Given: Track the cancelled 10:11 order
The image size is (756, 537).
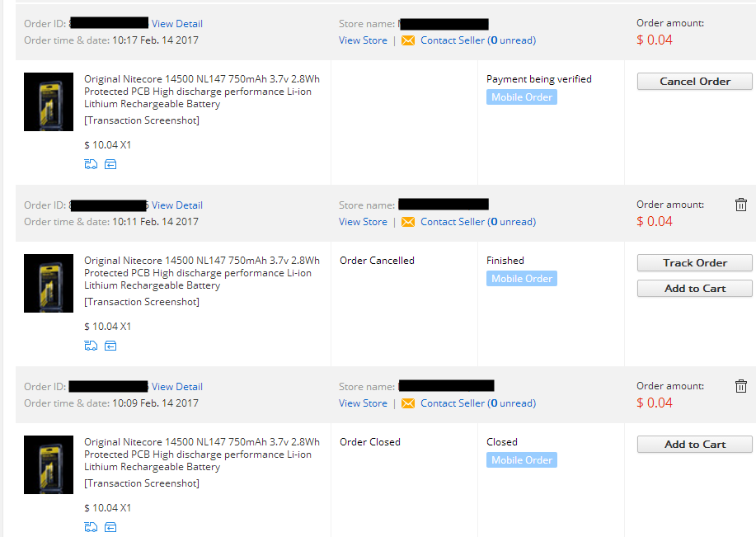Looking at the screenshot, I should point(695,263).
